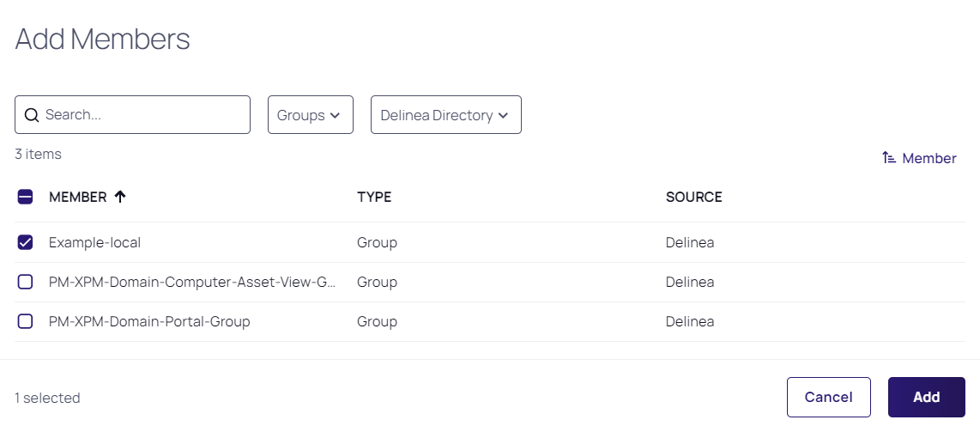Sort by the TYPE column header
Image resolution: width=980 pixels, height=432 pixels.
[x=374, y=197]
